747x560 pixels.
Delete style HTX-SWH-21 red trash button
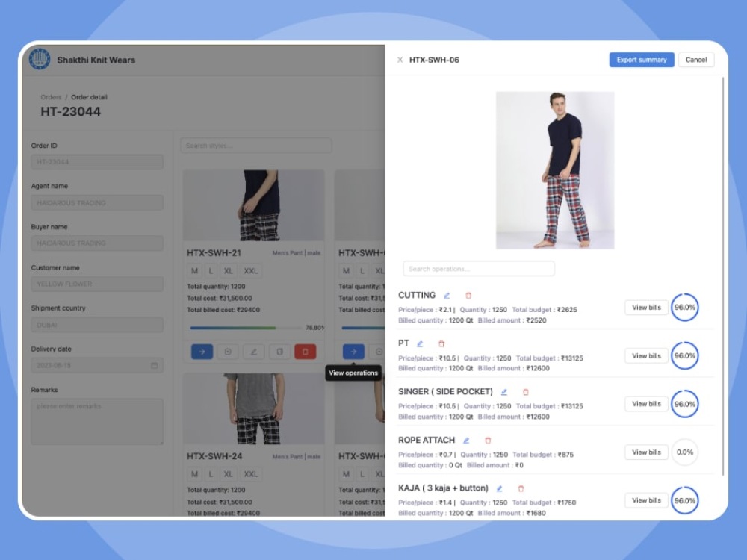tap(306, 352)
